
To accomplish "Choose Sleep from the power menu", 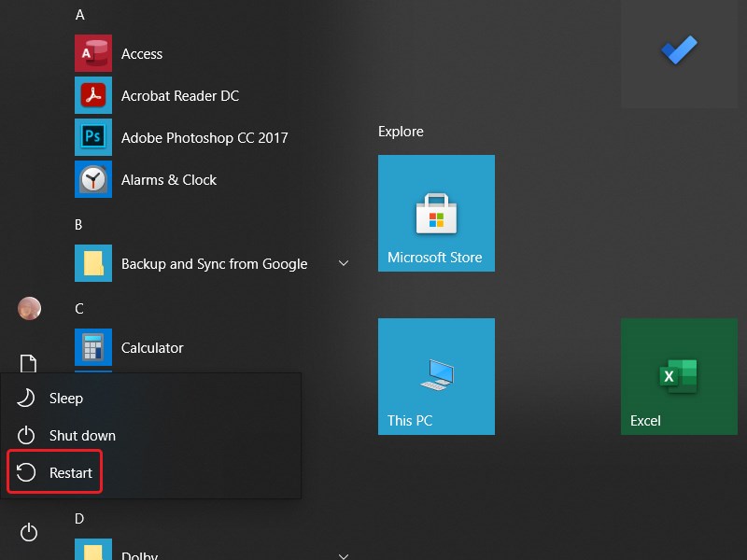I will [150, 399].
